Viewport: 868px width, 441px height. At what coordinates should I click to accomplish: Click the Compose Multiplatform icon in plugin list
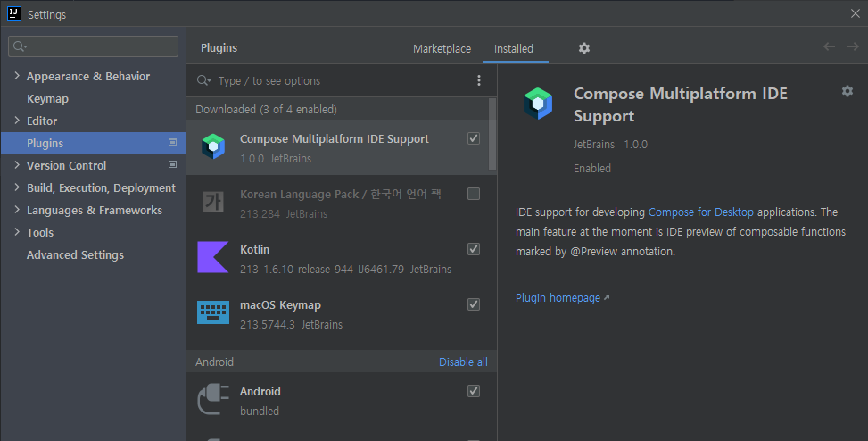coord(213,146)
